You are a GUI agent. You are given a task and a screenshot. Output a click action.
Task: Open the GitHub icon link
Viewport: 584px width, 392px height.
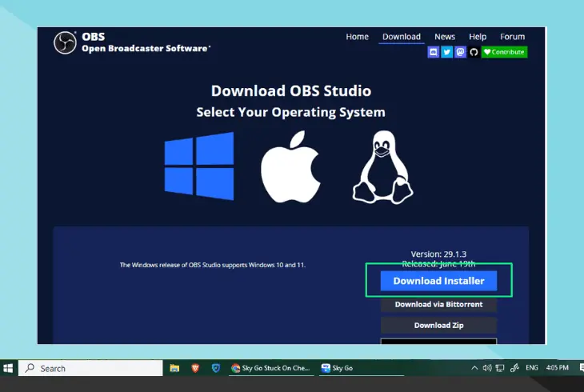(x=474, y=52)
